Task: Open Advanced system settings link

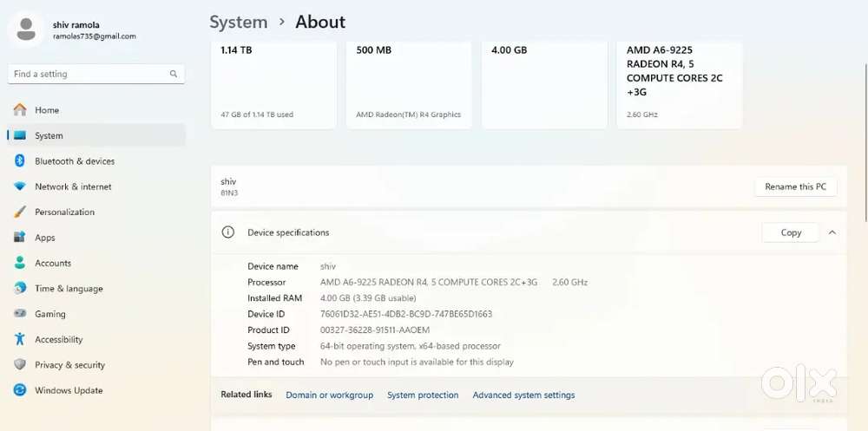Action: (x=523, y=395)
